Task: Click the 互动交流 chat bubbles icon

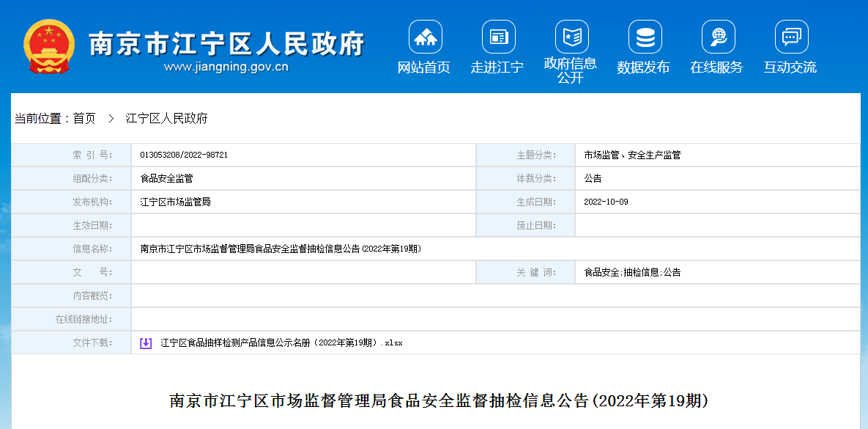Action: tap(791, 37)
